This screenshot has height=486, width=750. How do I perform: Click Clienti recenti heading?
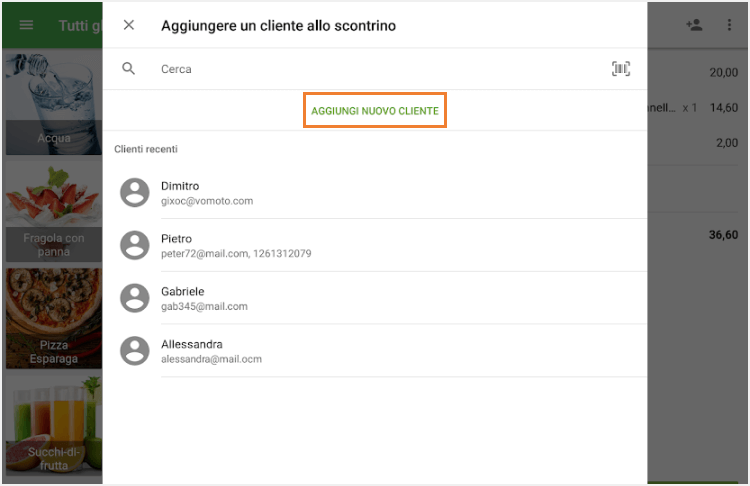click(146, 149)
